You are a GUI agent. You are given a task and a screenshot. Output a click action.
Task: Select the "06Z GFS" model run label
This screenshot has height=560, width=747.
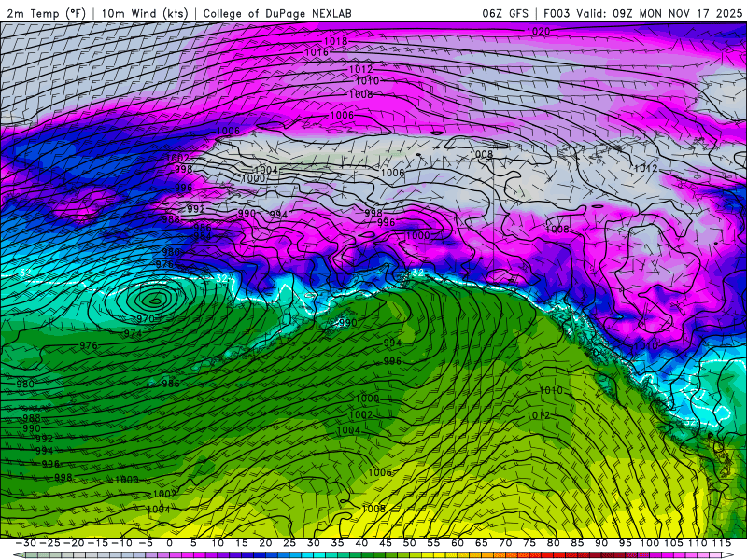click(505, 13)
